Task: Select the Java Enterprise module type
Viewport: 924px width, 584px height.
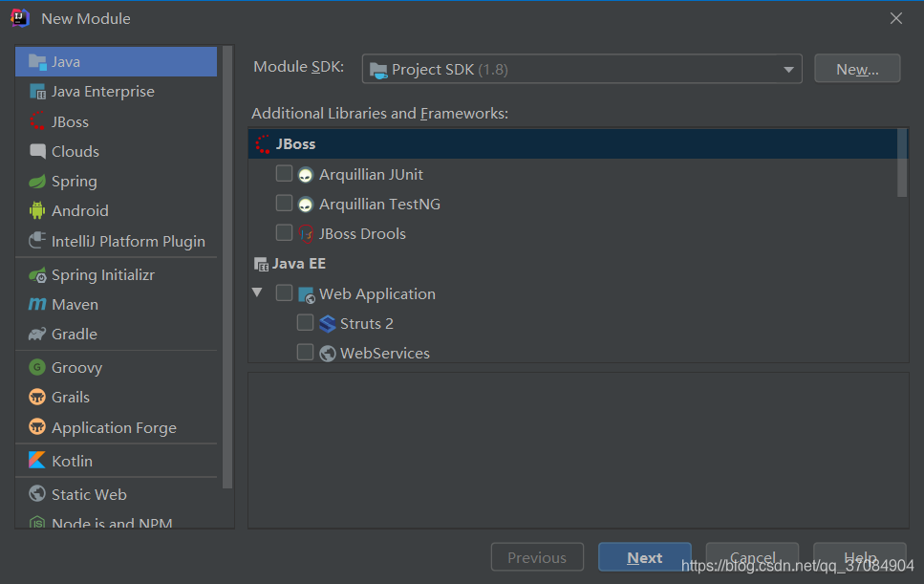Action: (116, 92)
